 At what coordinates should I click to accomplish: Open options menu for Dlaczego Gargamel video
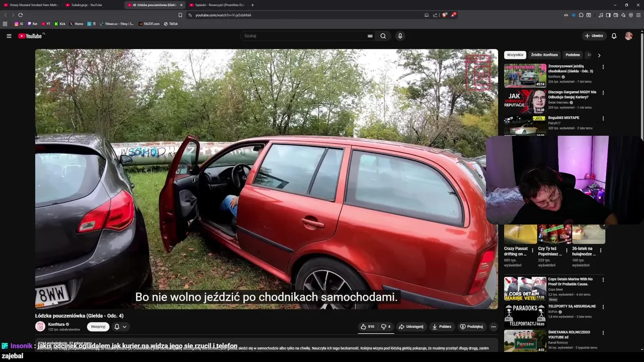(603, 93)
